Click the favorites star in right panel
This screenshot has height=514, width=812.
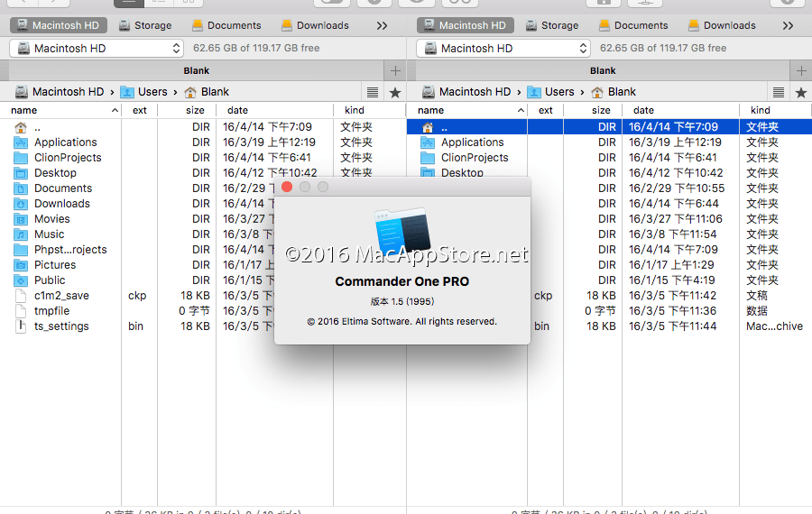[800, 92]
